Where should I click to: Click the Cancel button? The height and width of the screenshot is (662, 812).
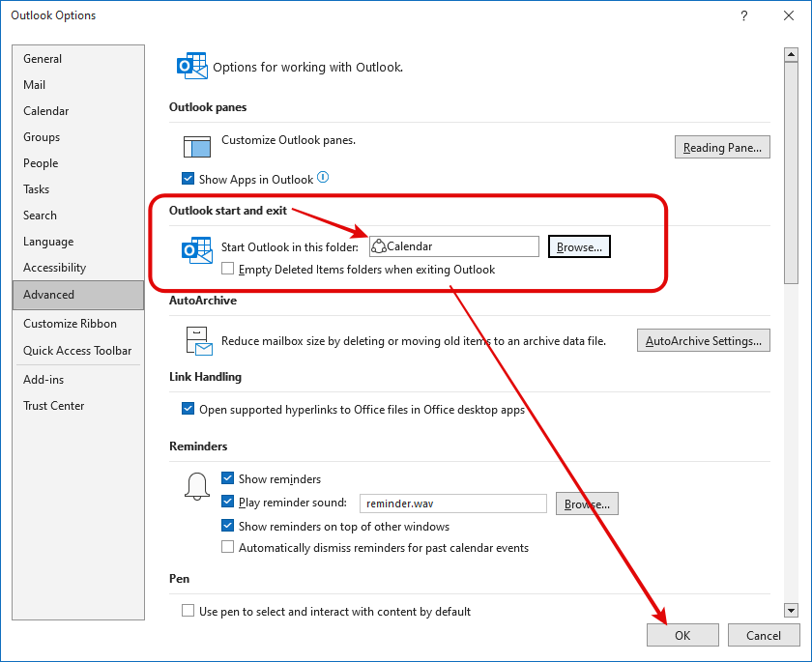(x=764, y=635)
